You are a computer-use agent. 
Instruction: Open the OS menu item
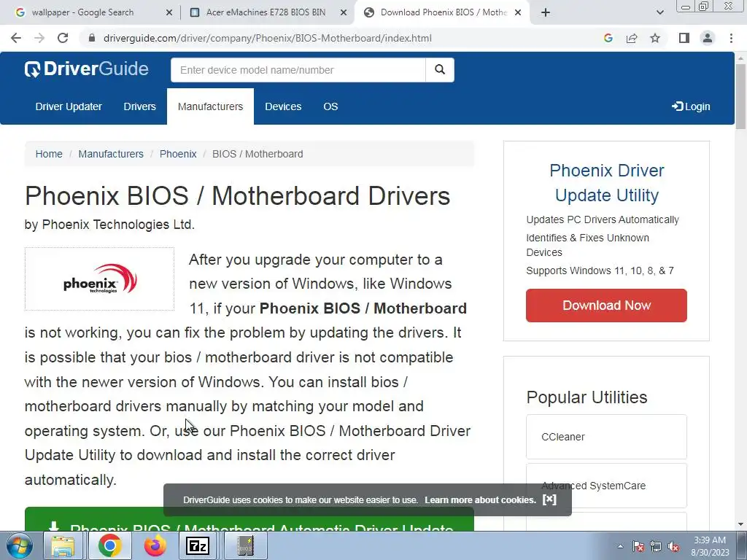[330, 106]
